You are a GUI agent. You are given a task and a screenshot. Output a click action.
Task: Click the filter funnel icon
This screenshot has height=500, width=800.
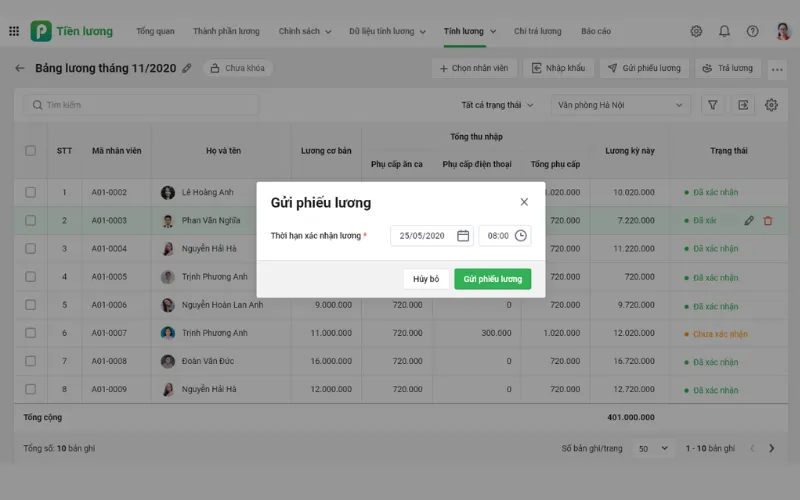(713, 105)
